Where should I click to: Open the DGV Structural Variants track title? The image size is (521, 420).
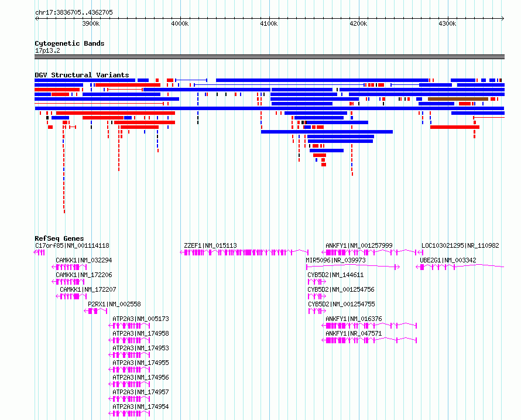[82, 75]
